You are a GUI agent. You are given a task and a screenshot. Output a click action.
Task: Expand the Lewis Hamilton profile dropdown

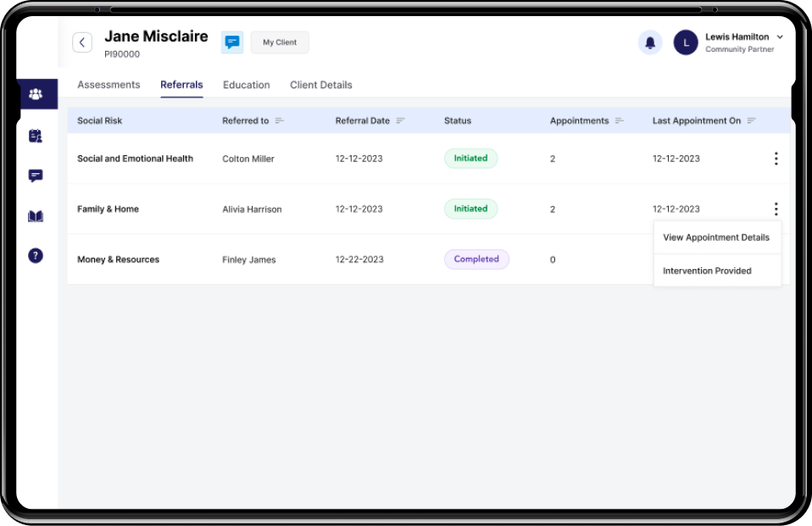[x=780, y=37]
